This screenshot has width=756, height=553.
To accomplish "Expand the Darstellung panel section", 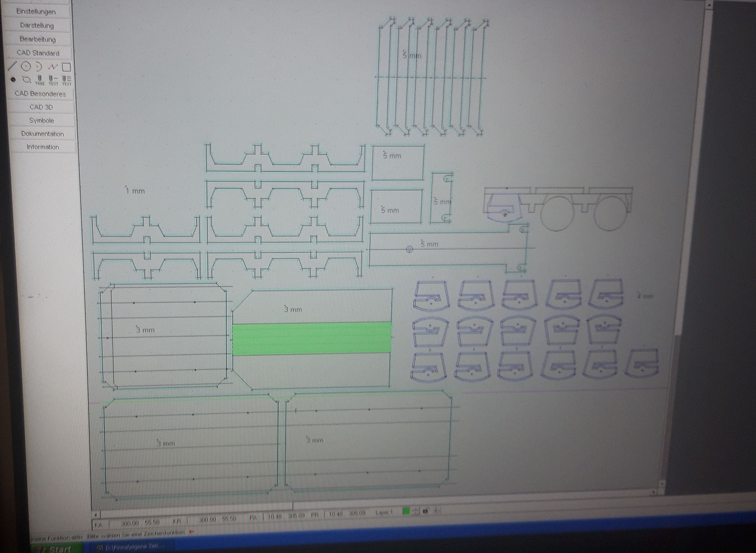I will click(x=37, y=26).
